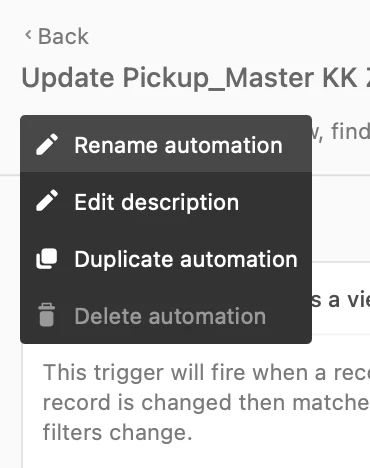This screenshot has height=468, width=370.
Task: Select the Edit description menu entry
Action: pos(166,201)
